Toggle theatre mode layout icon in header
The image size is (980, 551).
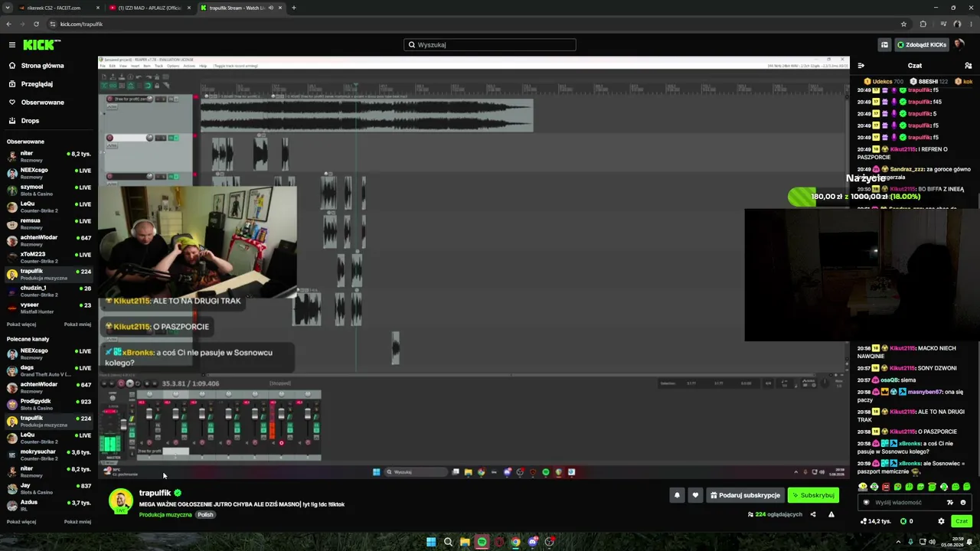coord(884,44)
